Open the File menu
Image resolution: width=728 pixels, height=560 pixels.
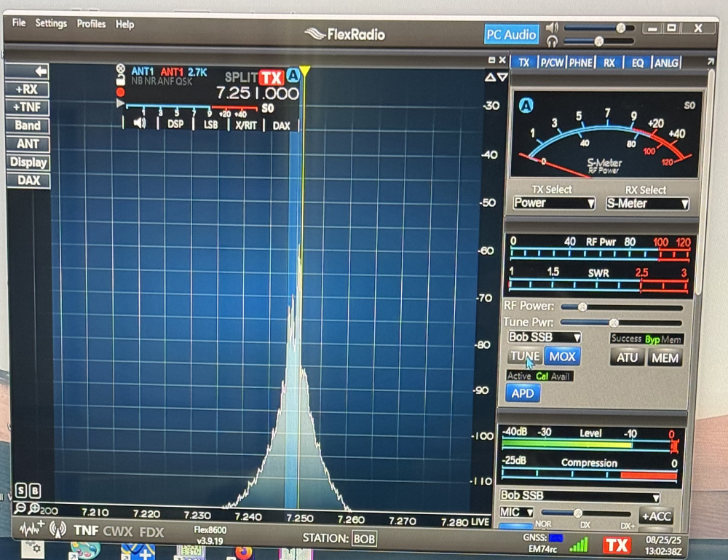tap(19, 23)
